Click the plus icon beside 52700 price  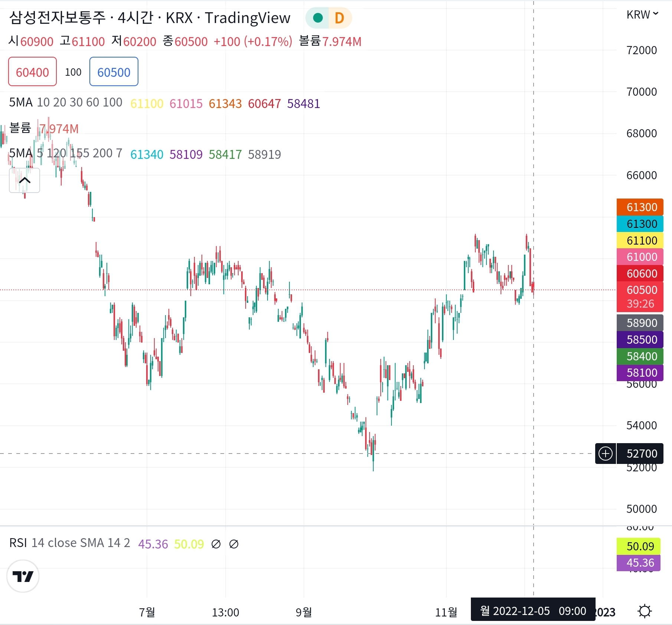(x=606, y=454)
